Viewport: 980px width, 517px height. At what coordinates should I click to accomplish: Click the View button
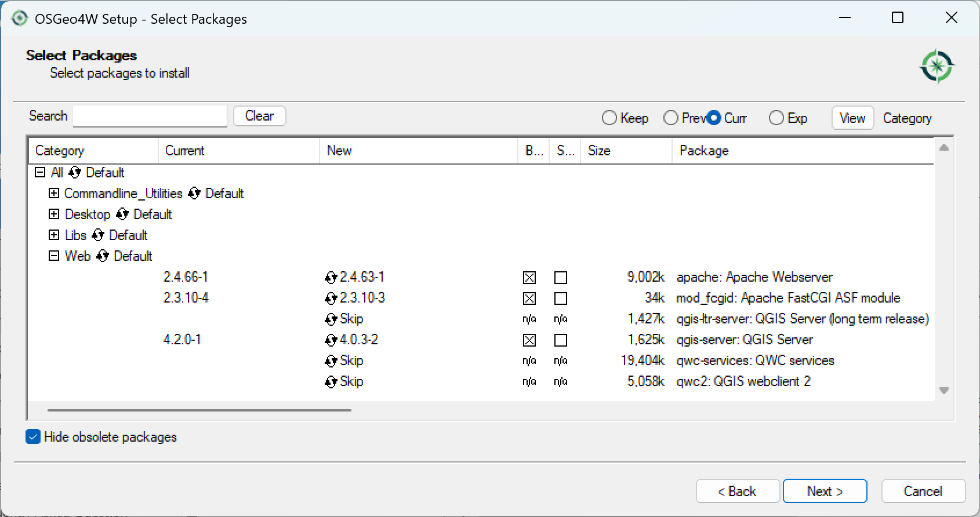tap(852, 118)
